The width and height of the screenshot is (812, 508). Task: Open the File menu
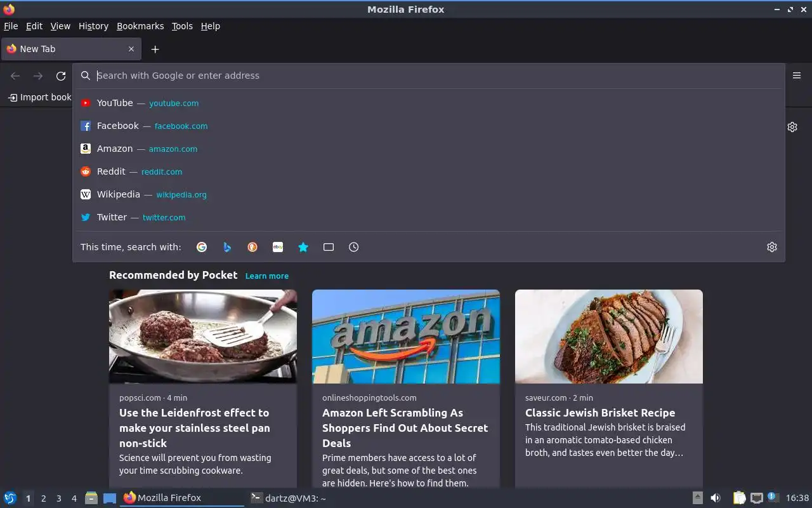[x=11, y=26]
